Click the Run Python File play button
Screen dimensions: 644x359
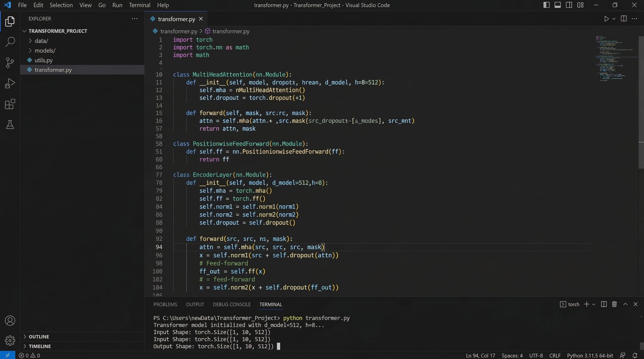click(x=606, y=19)
